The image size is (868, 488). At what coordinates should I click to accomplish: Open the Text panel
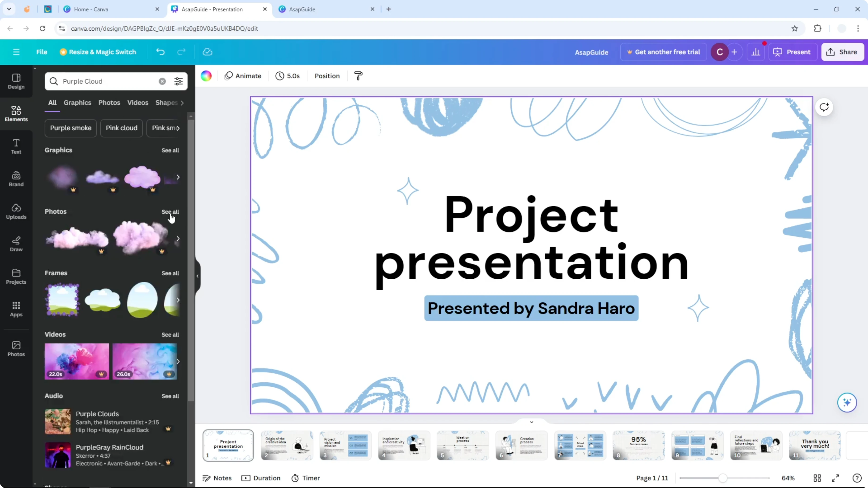click(x=16, y=146)
